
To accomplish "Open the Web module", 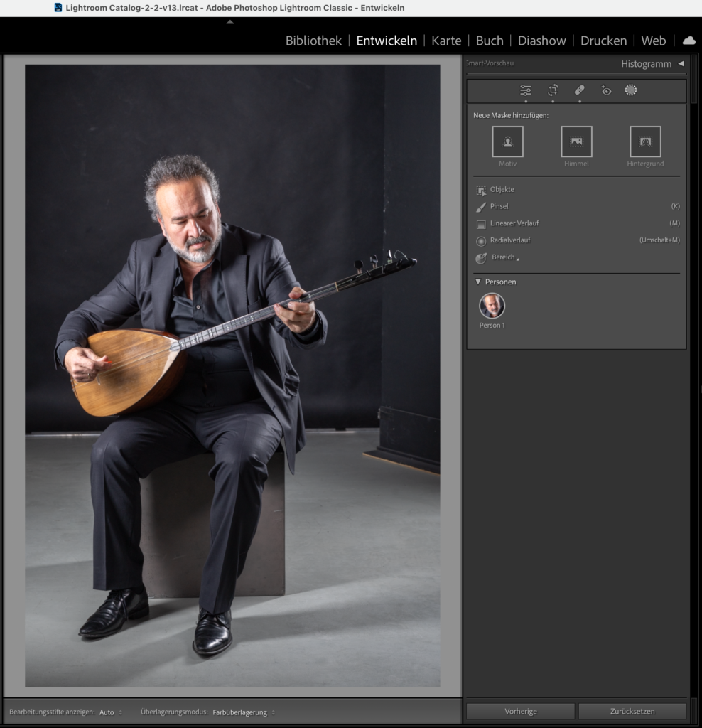I will 653,41.
